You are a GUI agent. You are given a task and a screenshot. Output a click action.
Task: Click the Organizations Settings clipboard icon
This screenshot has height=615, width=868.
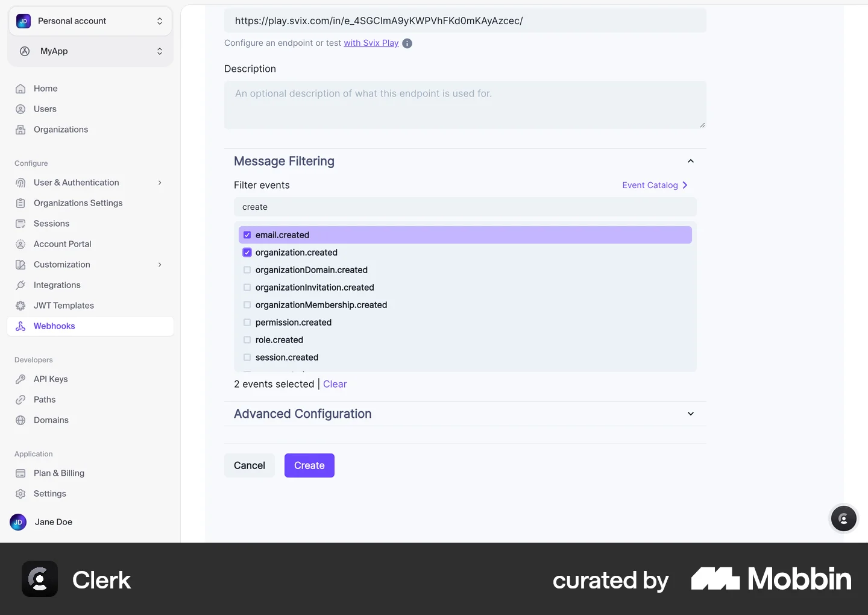(20, 203)
